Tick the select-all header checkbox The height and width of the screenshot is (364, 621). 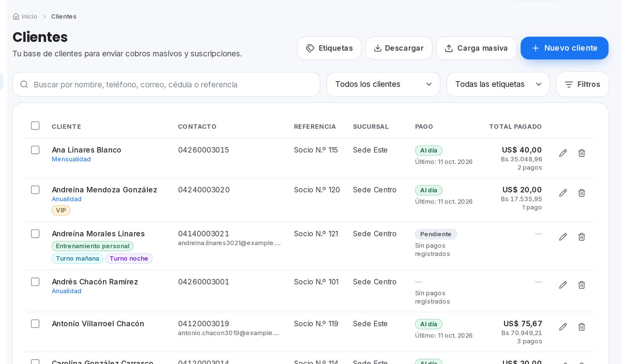pos(35,125)
